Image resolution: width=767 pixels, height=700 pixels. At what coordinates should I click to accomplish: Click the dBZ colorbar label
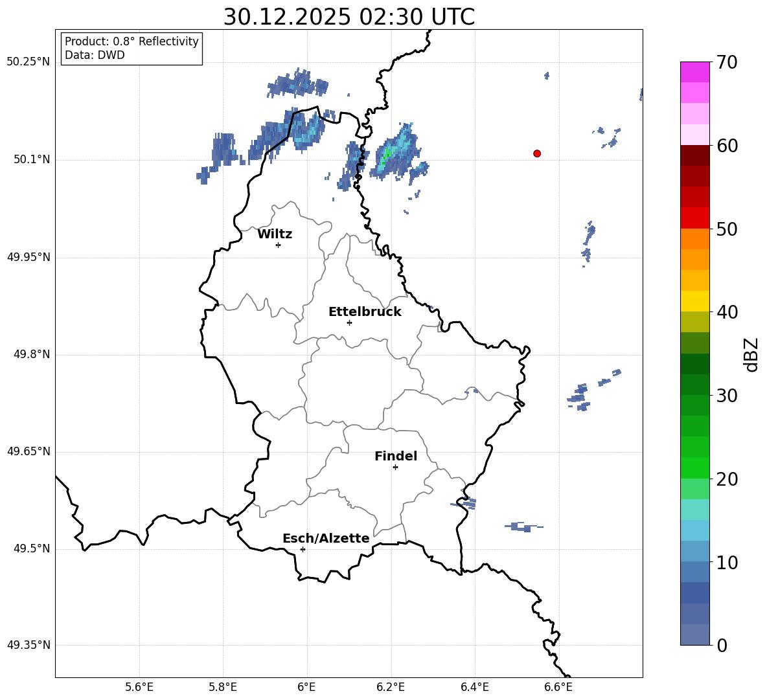coord(751,354)
